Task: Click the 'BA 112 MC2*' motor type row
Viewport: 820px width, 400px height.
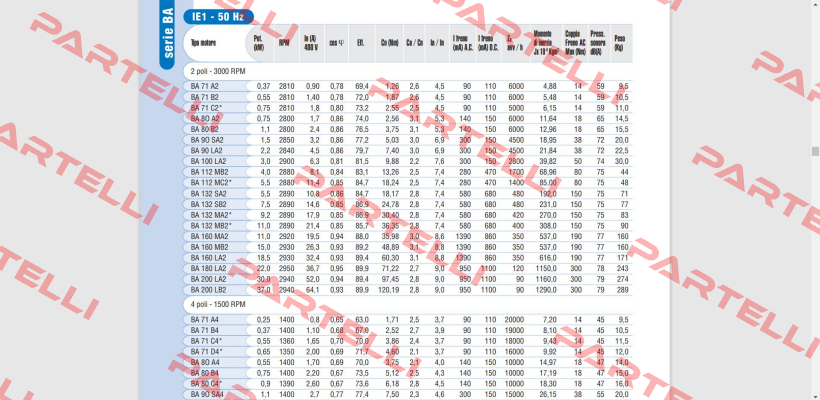Action: [408, 182]
